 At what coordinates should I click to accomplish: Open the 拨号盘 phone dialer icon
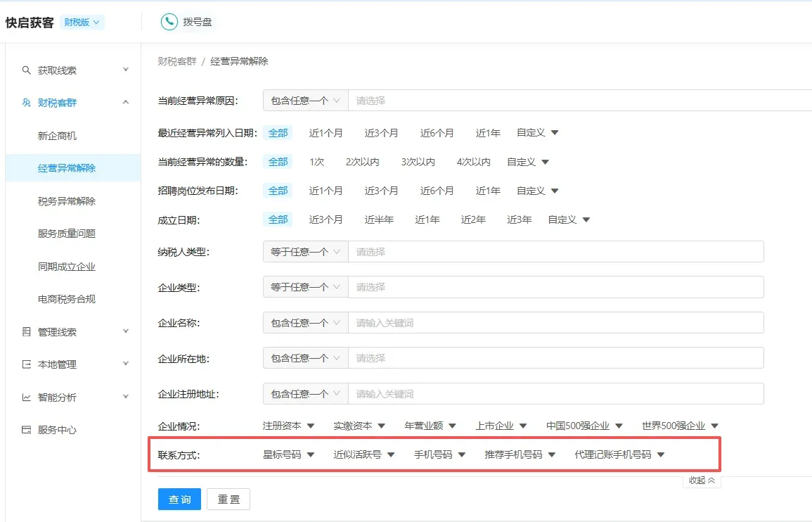169,22
